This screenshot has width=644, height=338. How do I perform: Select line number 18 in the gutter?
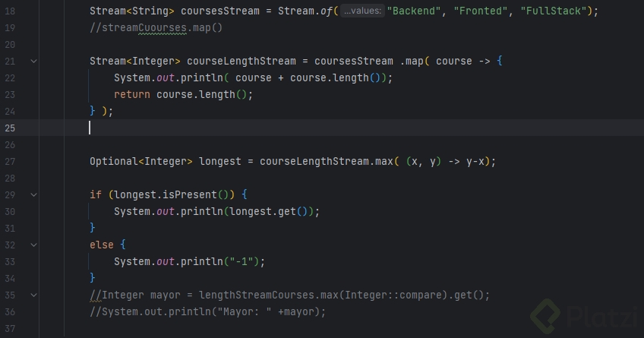tap(10, 11)
